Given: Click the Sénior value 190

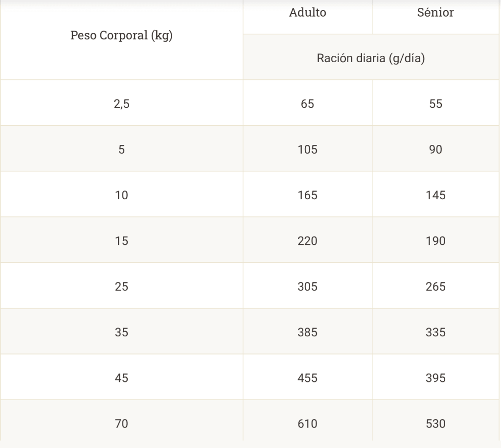Looking at the screenshot, I should [435, 241].
